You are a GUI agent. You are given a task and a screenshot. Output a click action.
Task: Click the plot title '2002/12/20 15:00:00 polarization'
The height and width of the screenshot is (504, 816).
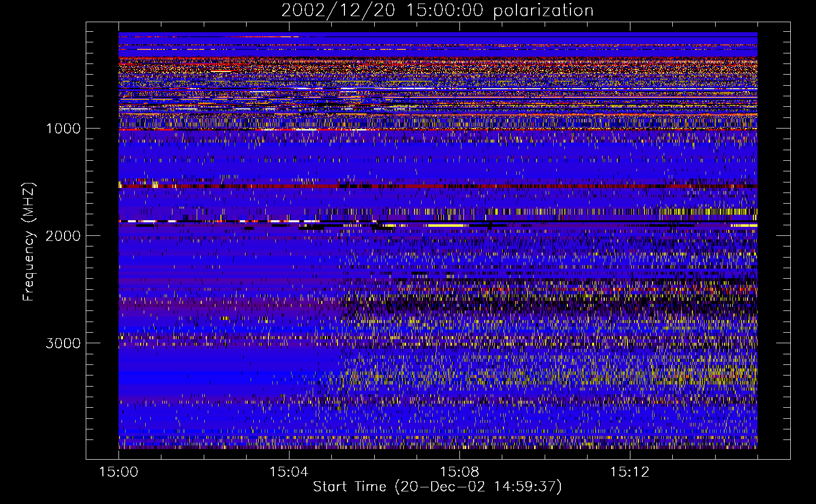[x=437, y=11]
